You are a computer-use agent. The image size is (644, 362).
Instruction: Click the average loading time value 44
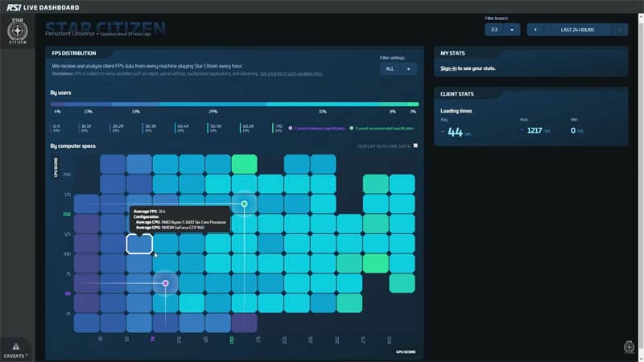point(455,132)
